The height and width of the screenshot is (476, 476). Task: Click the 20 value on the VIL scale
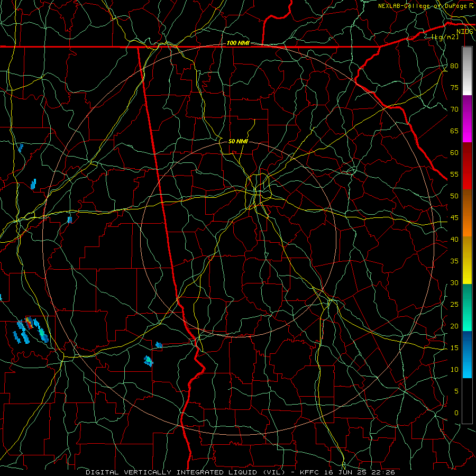tap(454, 326)
